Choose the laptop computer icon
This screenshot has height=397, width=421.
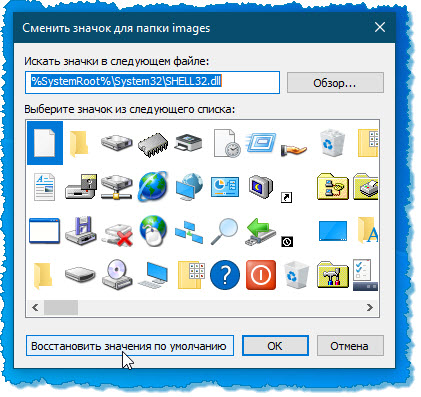[x=153, y=275]
